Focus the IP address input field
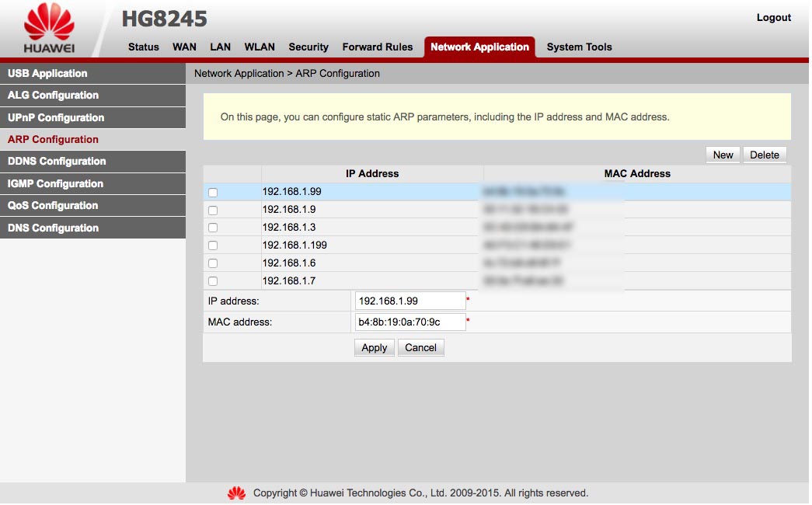Image resolution: width=812 pixels, height=505 pixels. (x=410, y=301)
